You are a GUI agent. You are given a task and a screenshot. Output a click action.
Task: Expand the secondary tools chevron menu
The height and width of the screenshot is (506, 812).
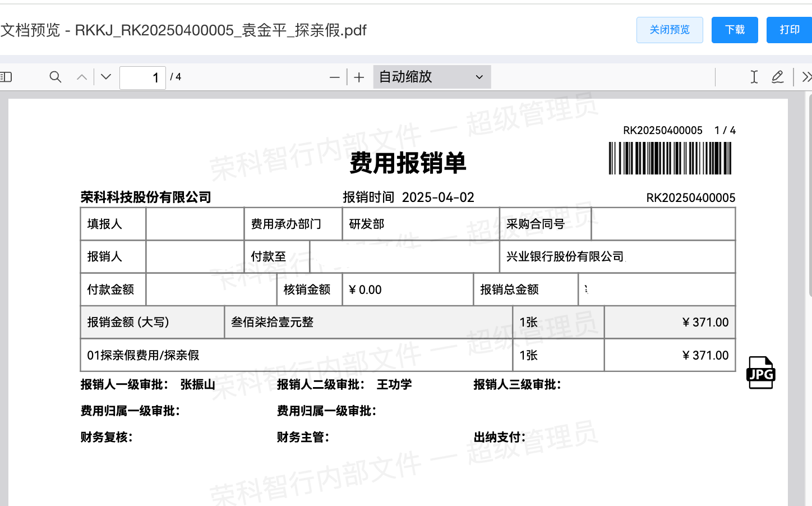[806, 77]
